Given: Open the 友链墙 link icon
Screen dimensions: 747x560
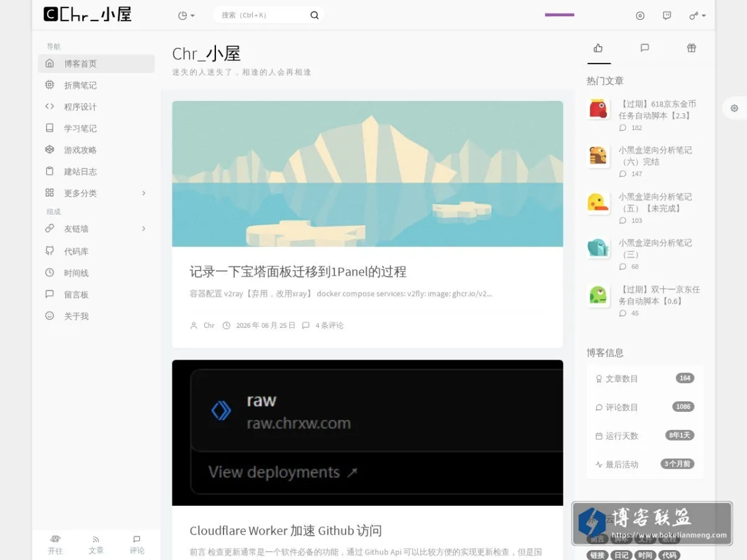Looking at the screenshot, I should [x=50, y=229].
